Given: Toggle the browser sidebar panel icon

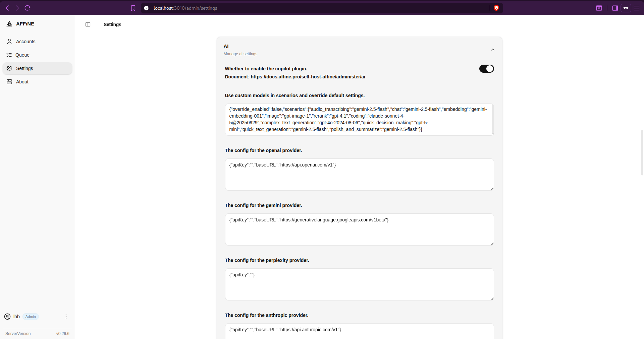Looking at the screenshot, I should click(615, 8).
